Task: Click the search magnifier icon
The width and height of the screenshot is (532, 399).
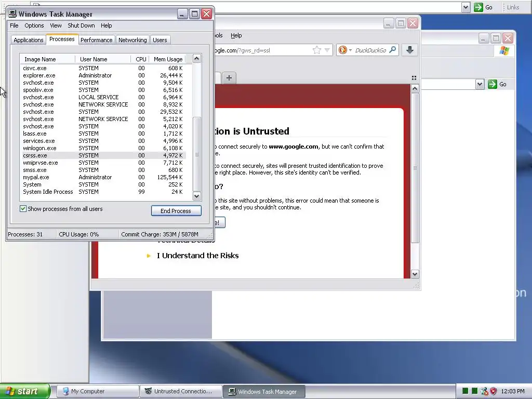Action: (x=393, y=50)
